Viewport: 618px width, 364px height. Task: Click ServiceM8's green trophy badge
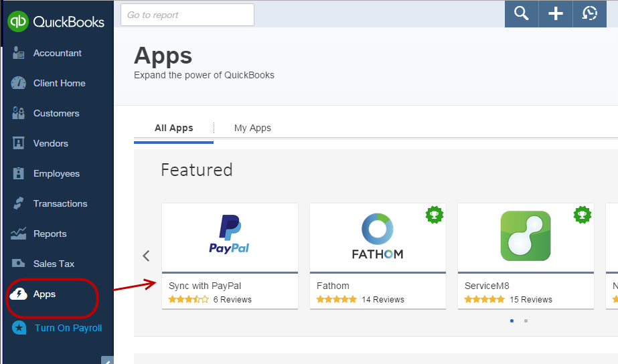(x=582, y=215)
